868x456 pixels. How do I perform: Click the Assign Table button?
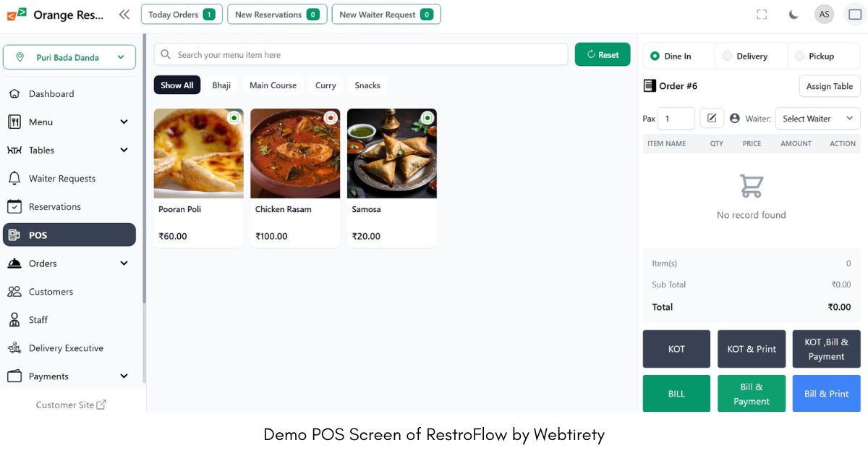(829, 86)
